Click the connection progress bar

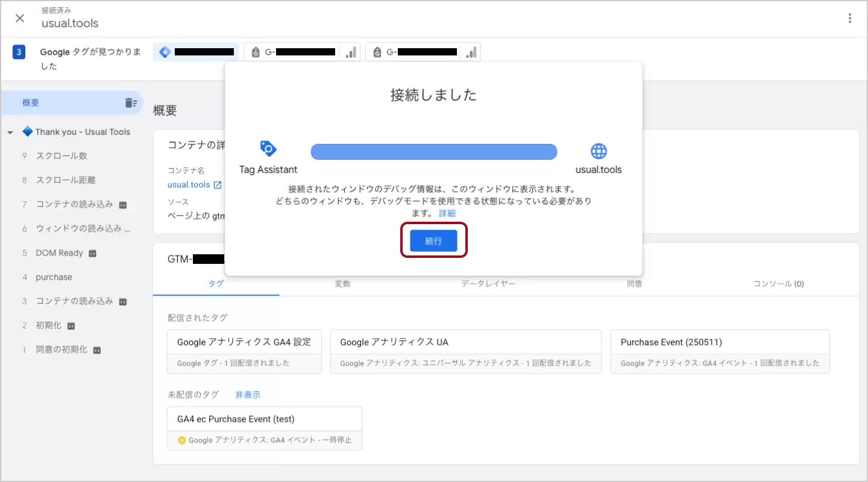433,152
